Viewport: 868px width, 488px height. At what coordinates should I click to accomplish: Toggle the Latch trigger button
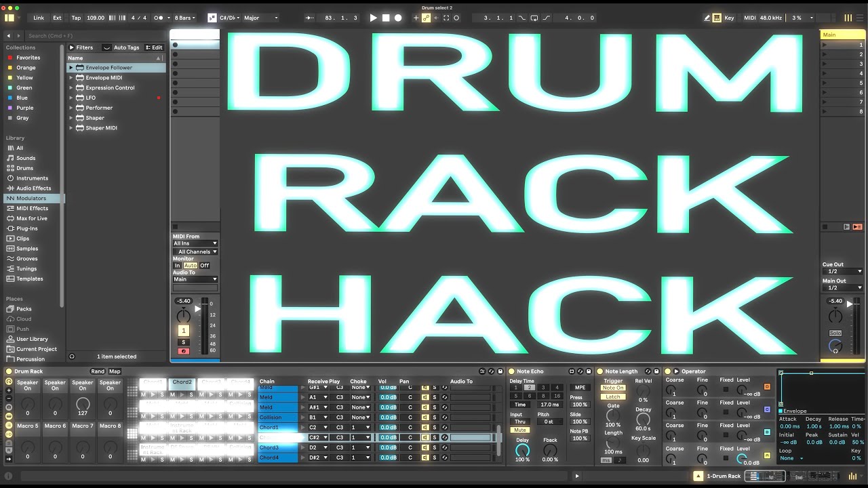click(613, 396)
